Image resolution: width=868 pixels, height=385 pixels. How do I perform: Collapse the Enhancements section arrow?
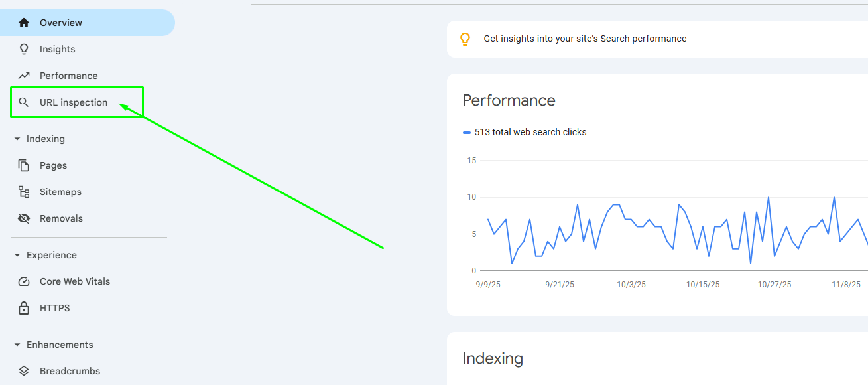coord(17,345)
